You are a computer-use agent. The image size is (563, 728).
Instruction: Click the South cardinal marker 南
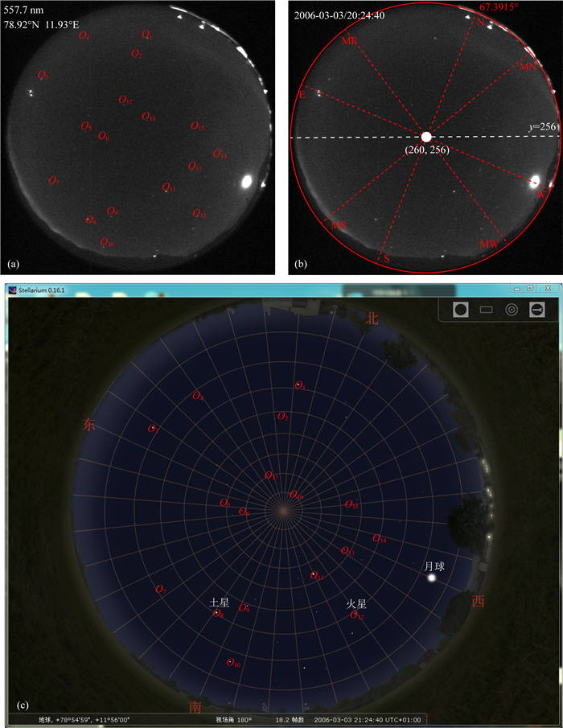195,707
